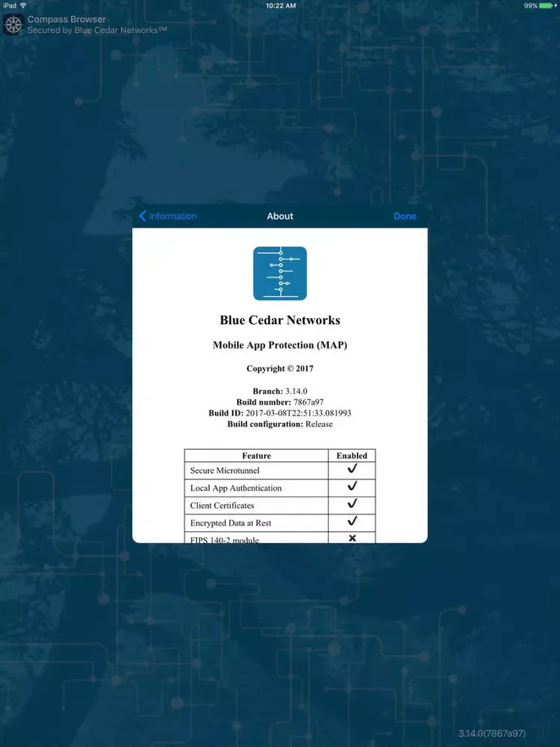Click "Mobile App Protection (MAP)" text

click(x=280, y=345)
